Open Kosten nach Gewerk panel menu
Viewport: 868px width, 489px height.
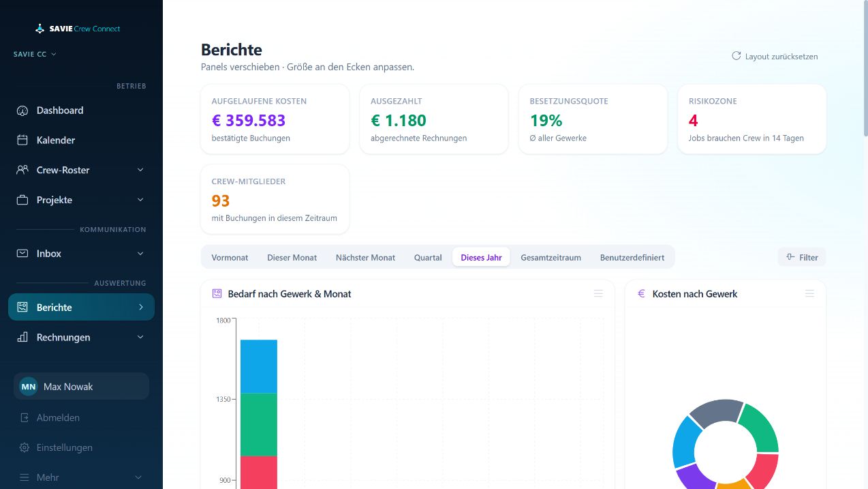pyautogui.click(x=809, y=294)
